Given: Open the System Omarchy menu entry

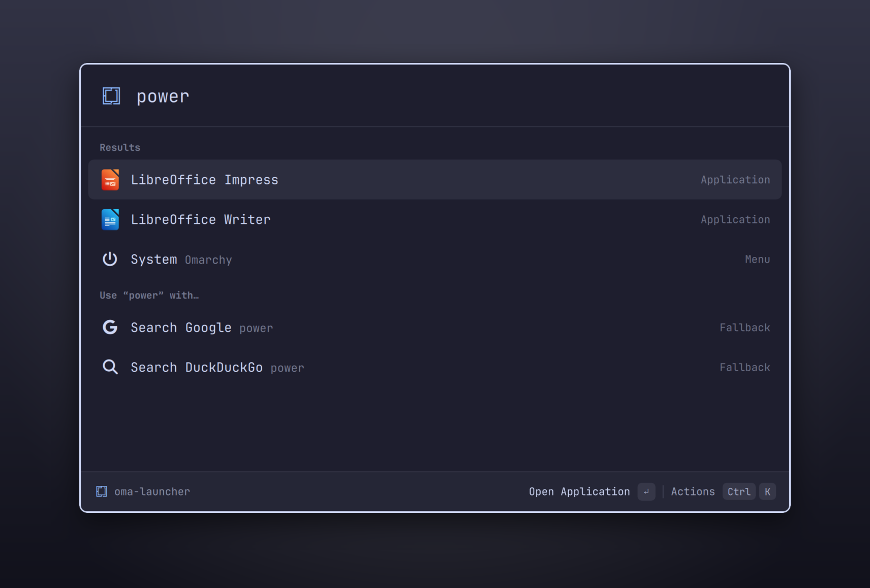Looking at the screenshot, I should 434,259.
